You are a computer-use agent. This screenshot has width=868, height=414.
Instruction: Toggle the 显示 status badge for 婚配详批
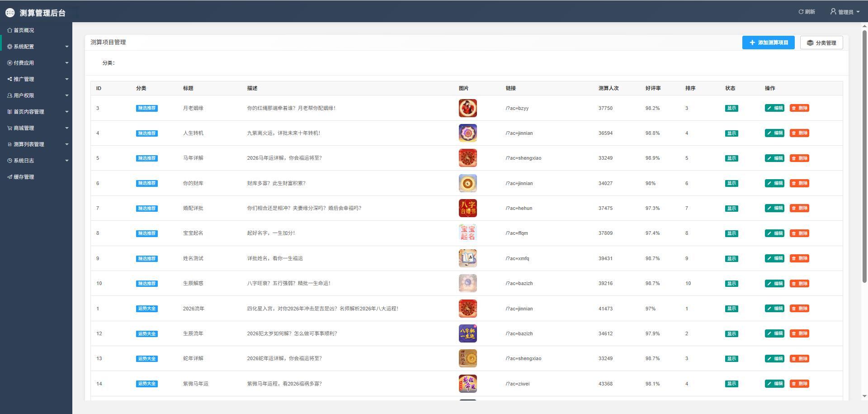pos(731,209)
